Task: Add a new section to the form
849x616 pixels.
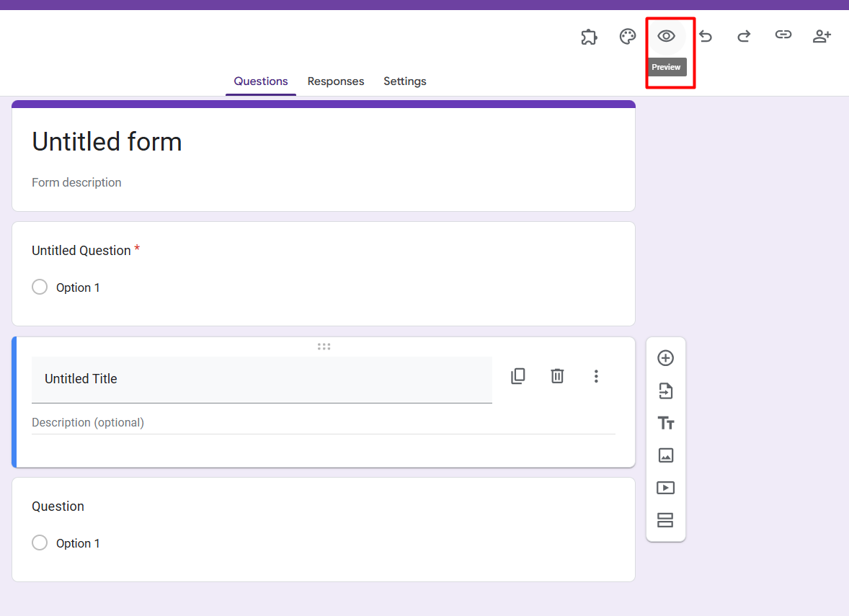Action: point(665,519)
